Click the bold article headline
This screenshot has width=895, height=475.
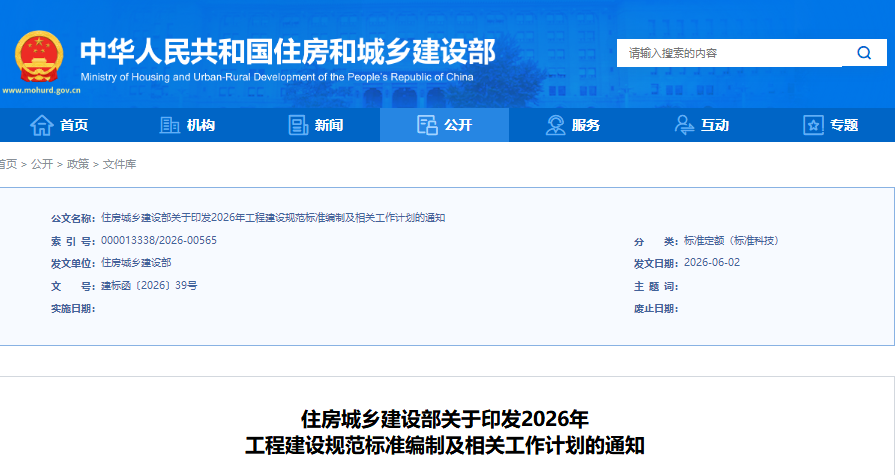pos(445,432)
